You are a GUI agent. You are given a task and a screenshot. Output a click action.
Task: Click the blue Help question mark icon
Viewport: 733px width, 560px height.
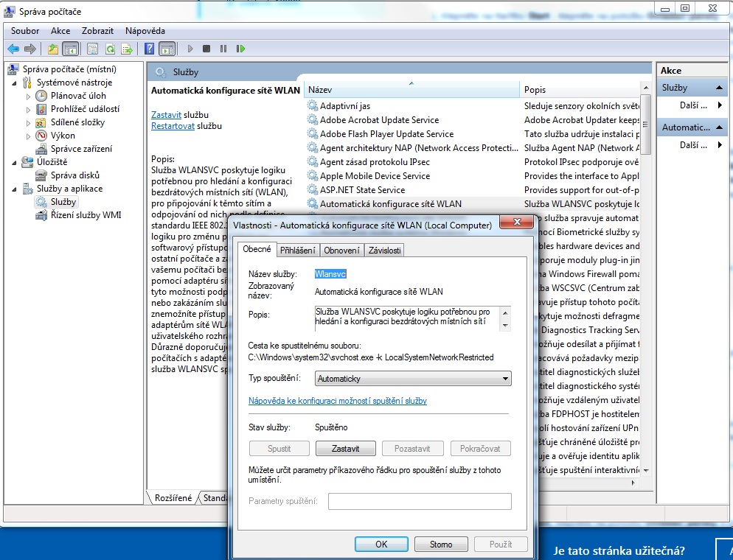(x=149, y=49)
